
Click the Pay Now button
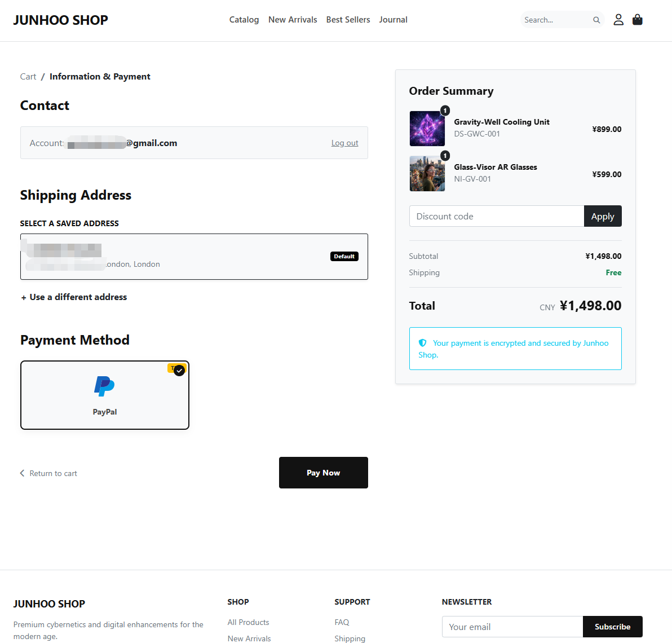click(x=324, y=473)
